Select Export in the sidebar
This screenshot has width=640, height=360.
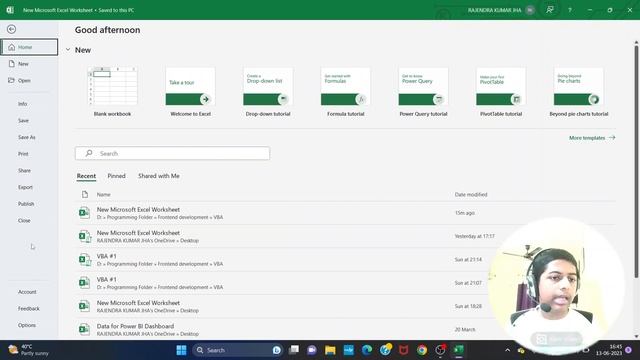pos(25,187)
